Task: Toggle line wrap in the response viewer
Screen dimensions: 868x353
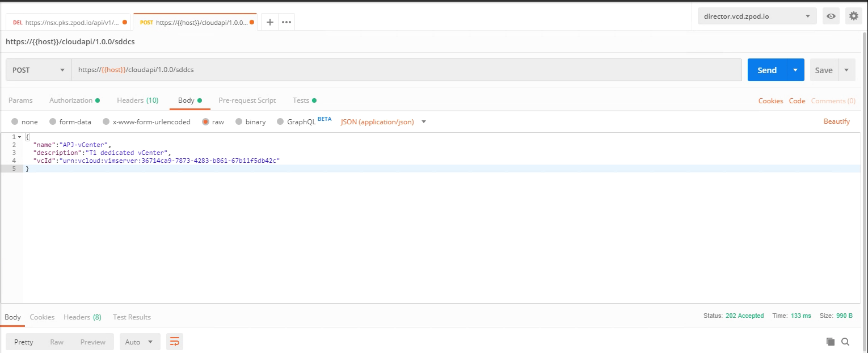Action: click(175, 342)
